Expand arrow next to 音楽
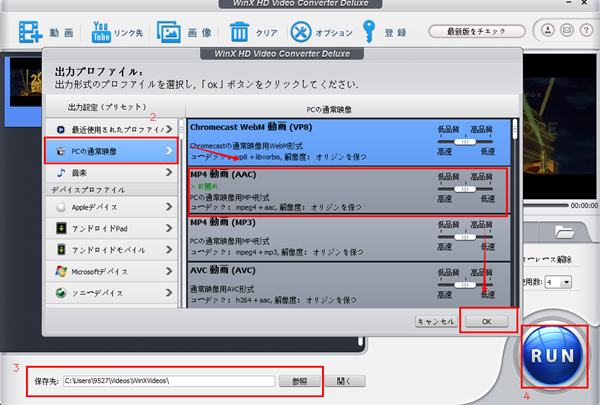This screenshot has width=600, height=405. [169, 173]
